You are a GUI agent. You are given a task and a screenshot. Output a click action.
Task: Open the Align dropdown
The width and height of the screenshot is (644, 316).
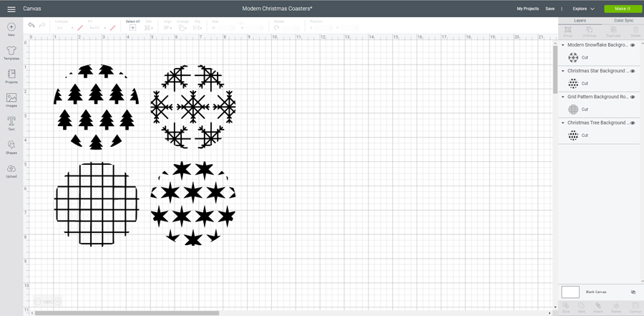pos(168,27)
